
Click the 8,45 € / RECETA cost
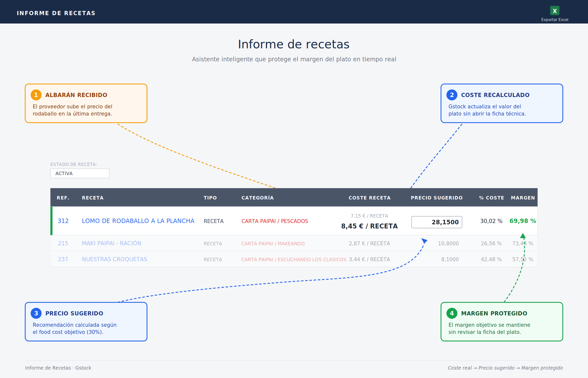point(369,226)
